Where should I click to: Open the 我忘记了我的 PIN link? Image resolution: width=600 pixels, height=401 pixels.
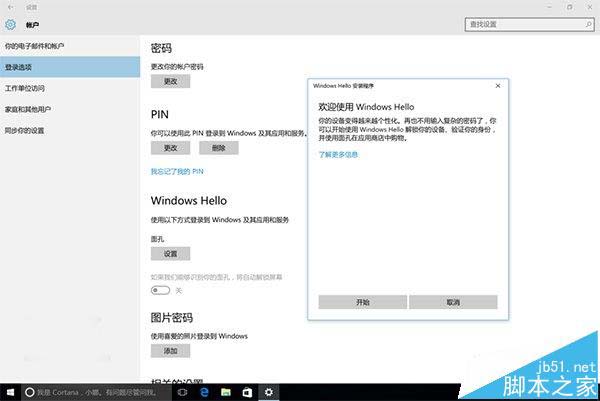tap(177, 171)
